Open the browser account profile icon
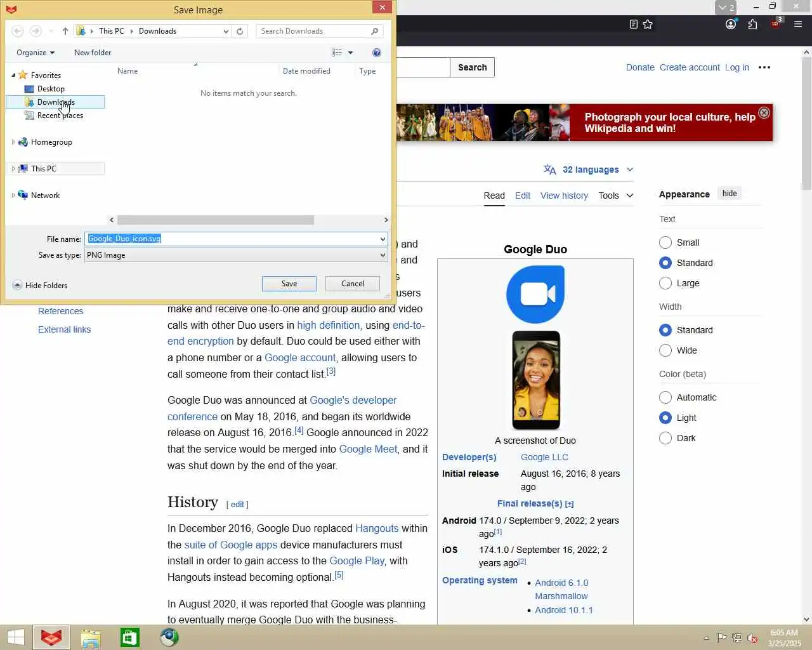 click(731, 24)
